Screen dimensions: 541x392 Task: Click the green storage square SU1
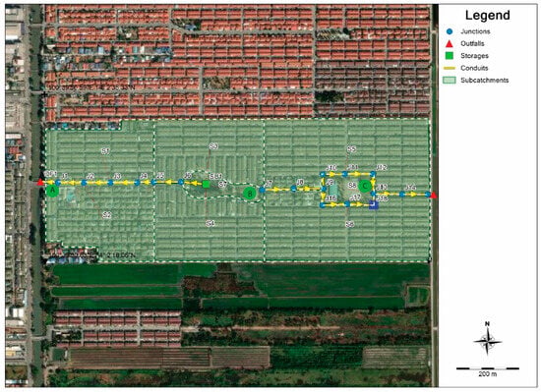click(206, 185)
